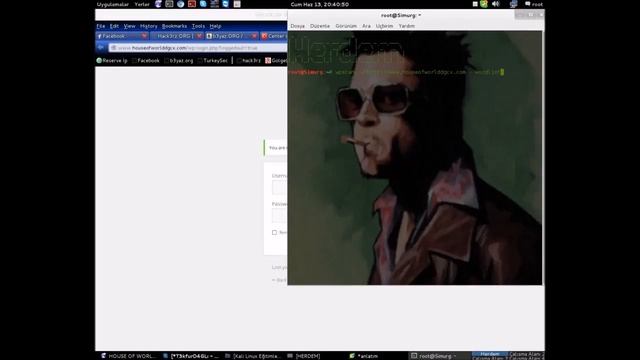Open the terminal Ara menu

[x=366, y=26]
